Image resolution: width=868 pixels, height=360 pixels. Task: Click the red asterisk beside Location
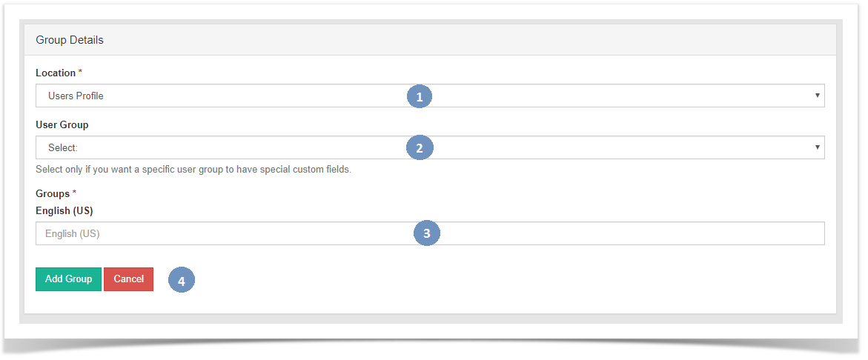[x=80, y=73]
